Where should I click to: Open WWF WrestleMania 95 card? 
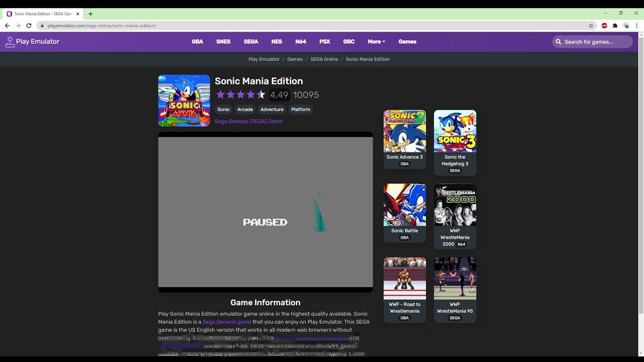click(455, 290)
